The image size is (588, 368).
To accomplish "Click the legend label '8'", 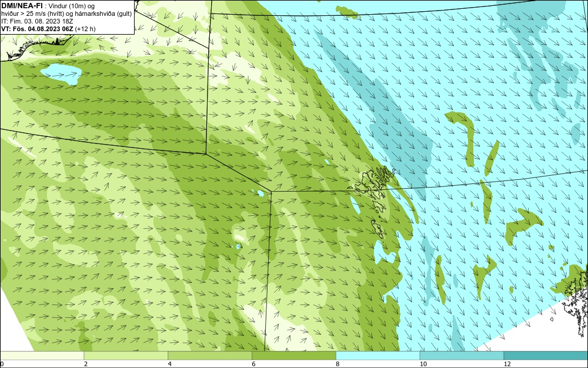I will coord(338,364).
